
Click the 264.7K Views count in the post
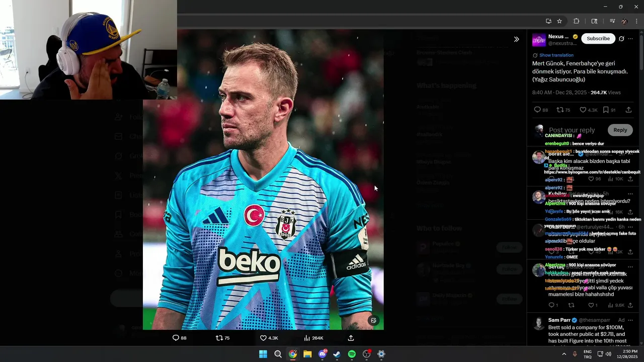[606, 93]
